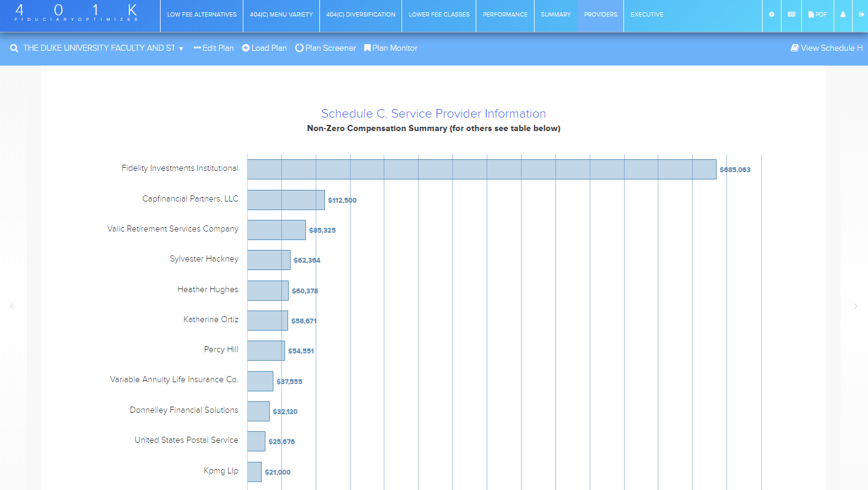Screen dimensions: 868x490
Task: Export the report using the PDF icon
Action: [818, 15]
